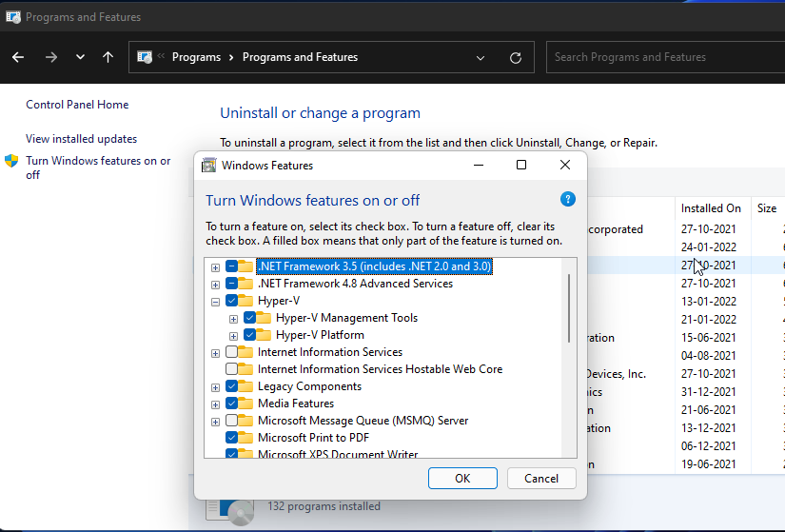Uncheck the Hyper-V Management Tools checkbox
The image size is (785, 532).
click(x=250, y=318)
